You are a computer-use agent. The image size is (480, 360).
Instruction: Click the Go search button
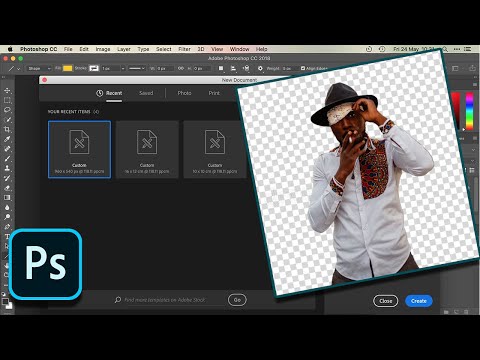click(237, 300)
